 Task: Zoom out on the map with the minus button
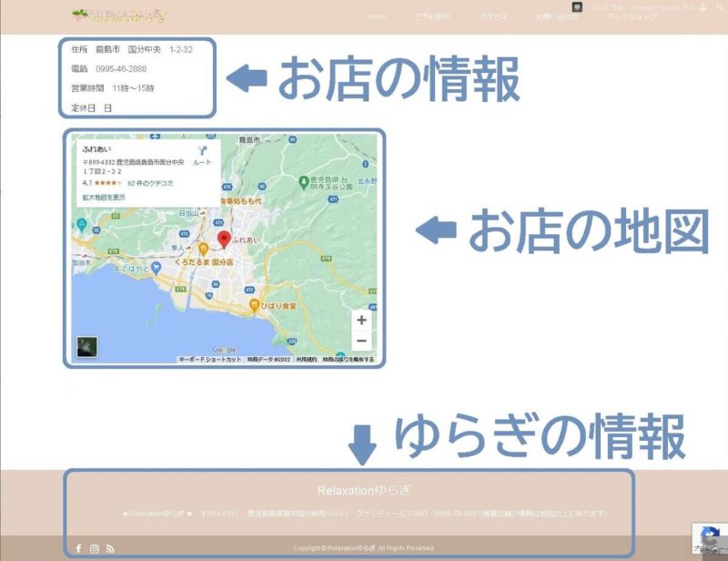point(361,339)
